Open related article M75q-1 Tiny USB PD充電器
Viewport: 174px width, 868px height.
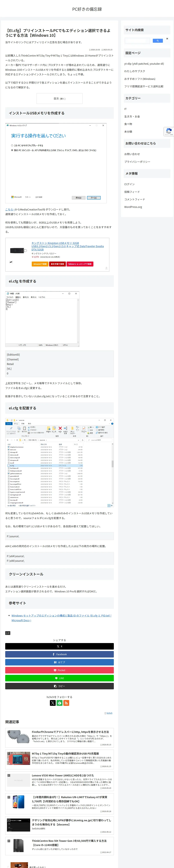coord(59,759)
